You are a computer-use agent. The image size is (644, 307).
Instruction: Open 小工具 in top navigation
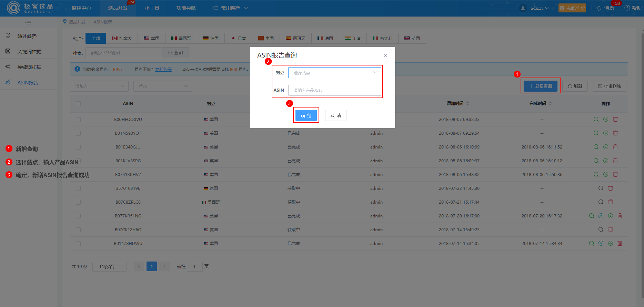click(x=152, y=8)
